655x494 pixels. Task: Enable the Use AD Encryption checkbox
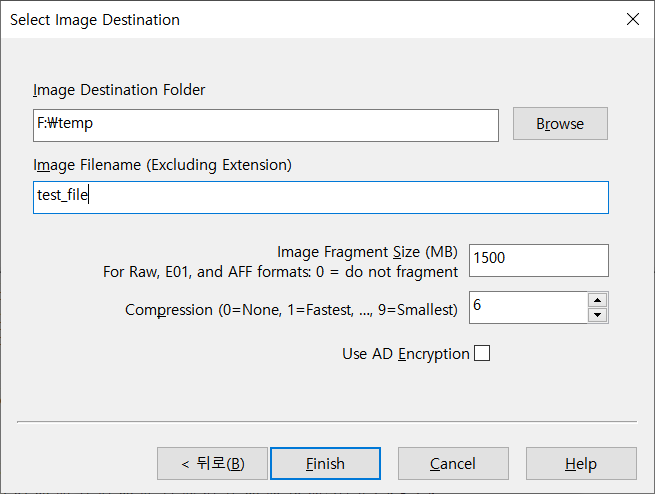click(482, 353)
